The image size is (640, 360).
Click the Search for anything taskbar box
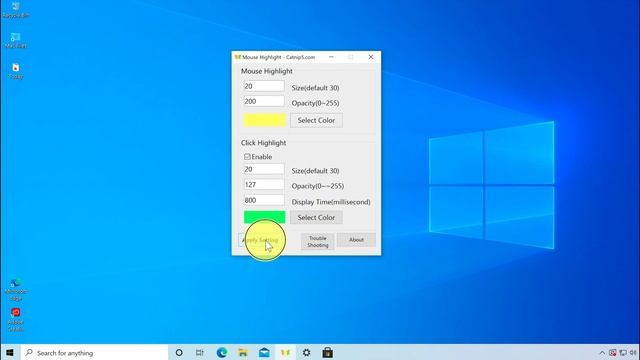click(x=95, y=353)
